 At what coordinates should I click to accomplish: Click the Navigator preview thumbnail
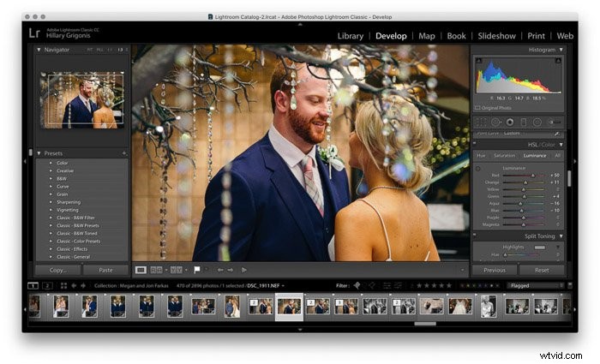(82, 100)
